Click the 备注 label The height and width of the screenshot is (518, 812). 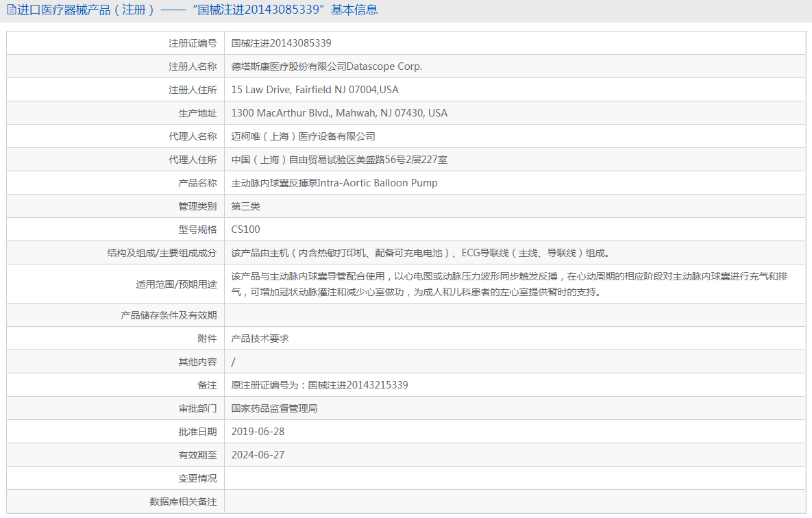pyautogui.click(x=207, y=385)
